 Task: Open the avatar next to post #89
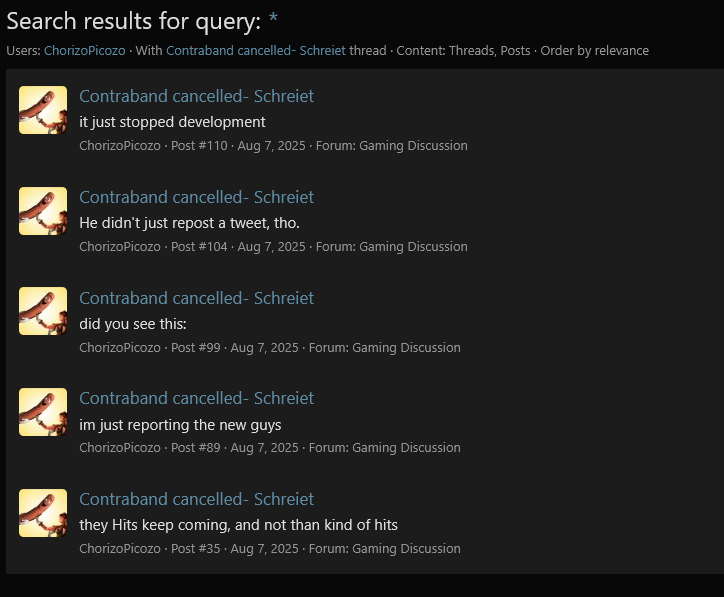pos(43,412)
